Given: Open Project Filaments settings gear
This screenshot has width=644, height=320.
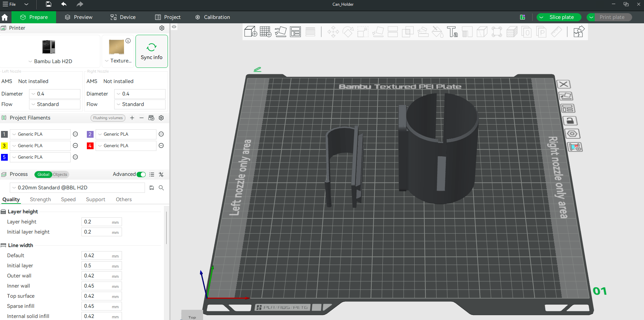Looking at the screenshot, I should tap(161, 118).
